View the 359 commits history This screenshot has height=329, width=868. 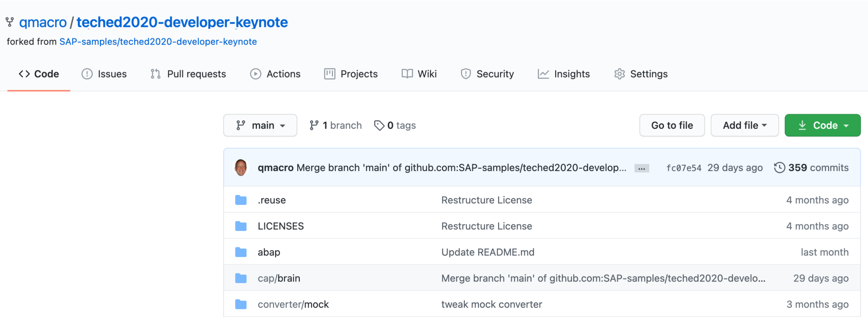[x=811, y=168]
